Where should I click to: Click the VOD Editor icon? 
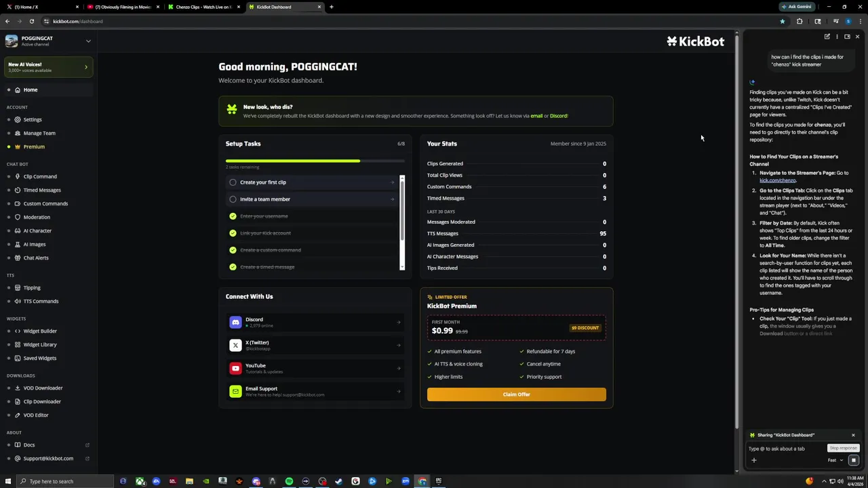18,415
